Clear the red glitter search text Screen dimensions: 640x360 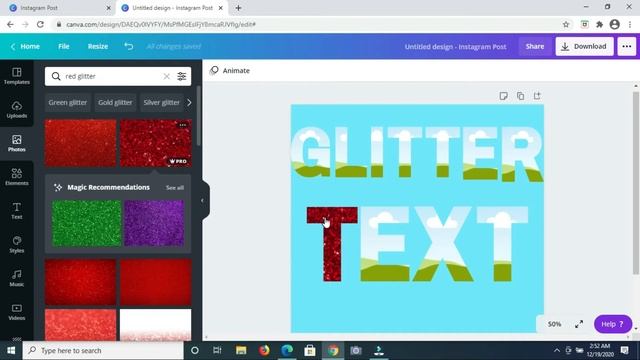click(x=167, y=76)
